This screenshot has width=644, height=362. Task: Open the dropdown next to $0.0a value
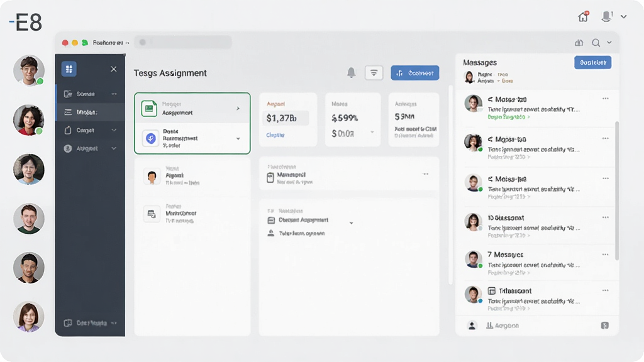tap(372, 132)
